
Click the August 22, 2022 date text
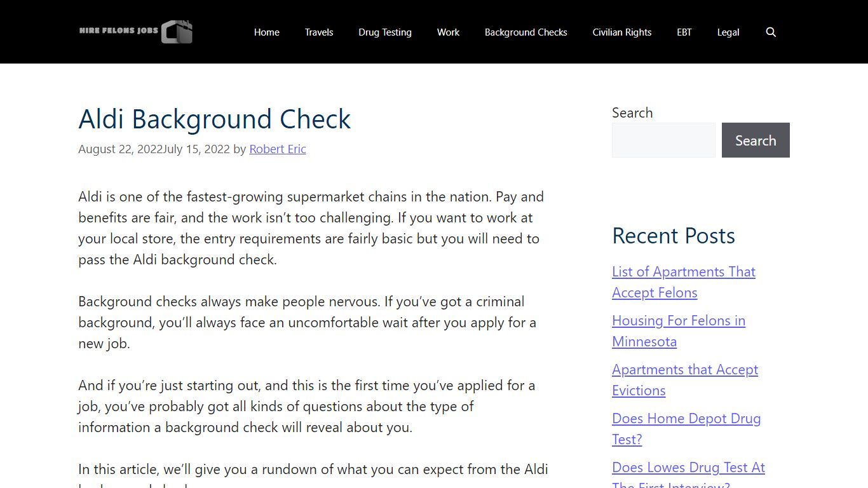121,149
